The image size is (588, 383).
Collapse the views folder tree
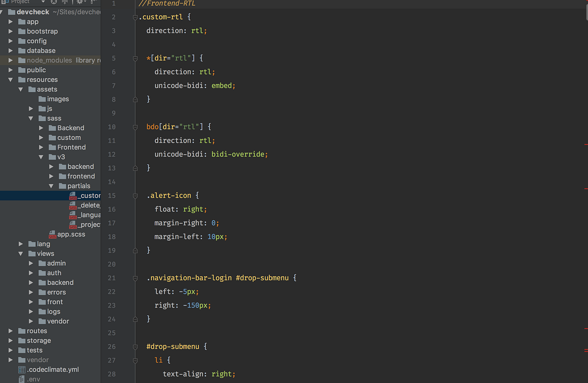pyautogui.click(x=21, y=254)
